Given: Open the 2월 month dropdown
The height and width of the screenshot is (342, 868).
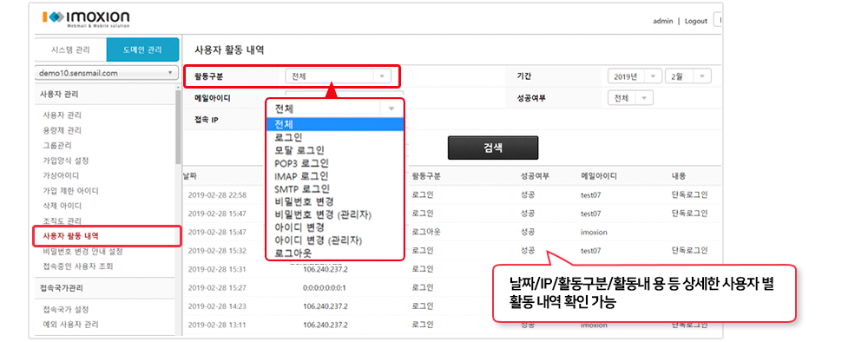Looking at the screenshot, I should (688, 76).
